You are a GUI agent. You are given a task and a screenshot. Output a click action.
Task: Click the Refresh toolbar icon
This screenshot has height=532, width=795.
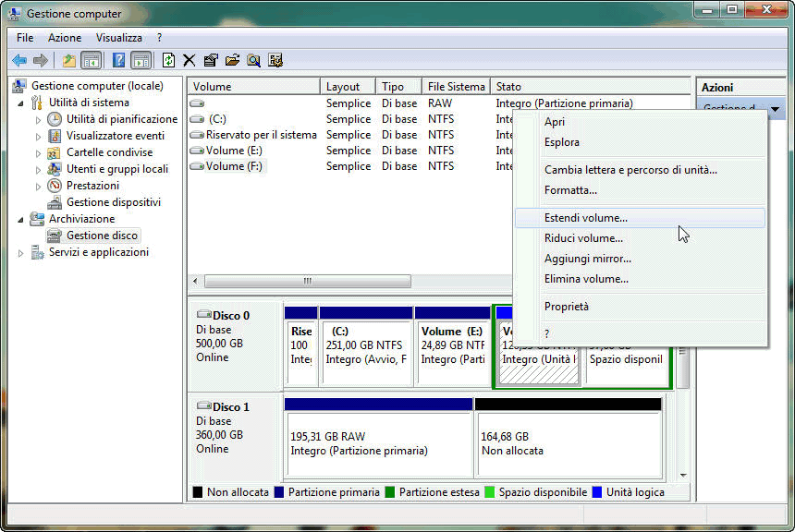pos(168,60)
